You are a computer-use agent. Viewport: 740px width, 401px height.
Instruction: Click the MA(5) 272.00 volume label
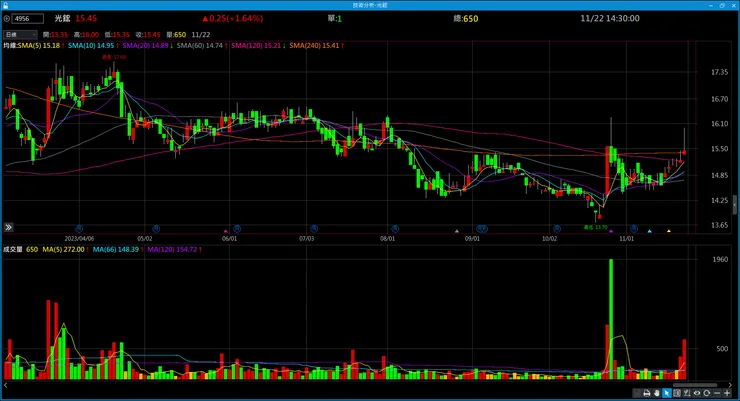click(x=66, y=249)
